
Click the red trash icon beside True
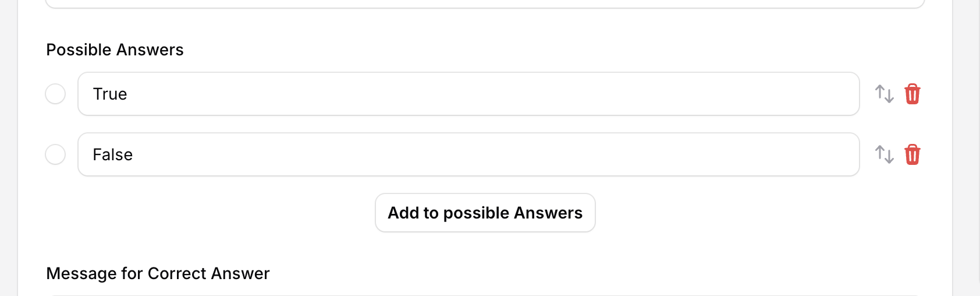(x=912, y=94)
